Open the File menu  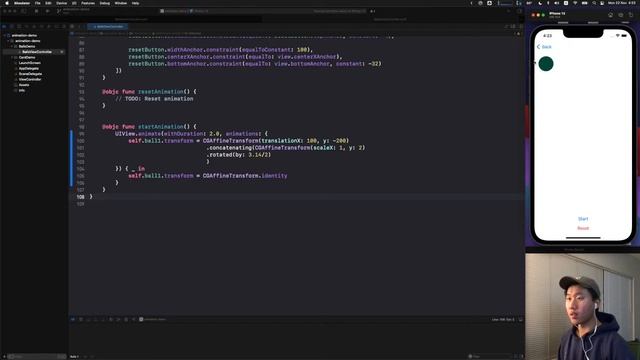coord(38,3)
